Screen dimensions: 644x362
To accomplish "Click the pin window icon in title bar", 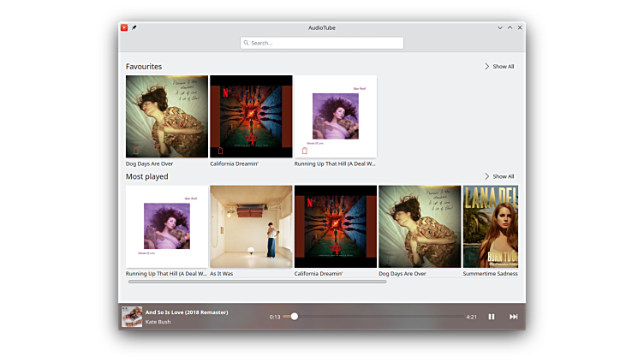I will coord(134,27).
